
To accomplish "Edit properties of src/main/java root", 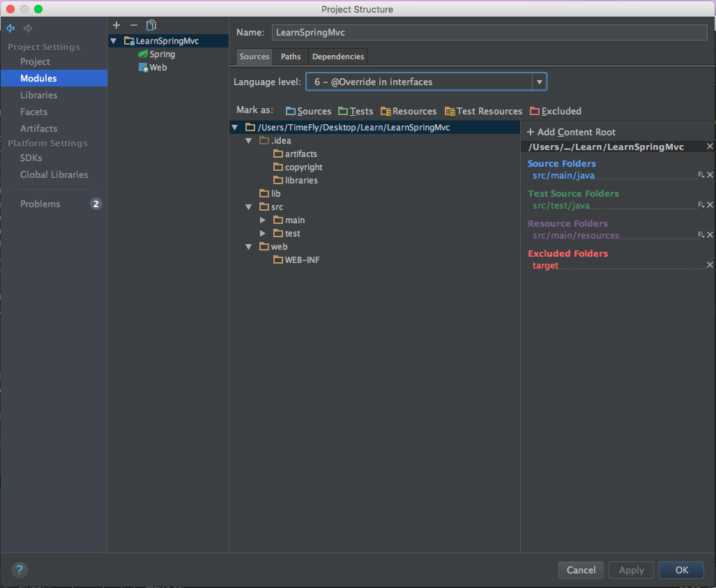I will coord(701,174).
